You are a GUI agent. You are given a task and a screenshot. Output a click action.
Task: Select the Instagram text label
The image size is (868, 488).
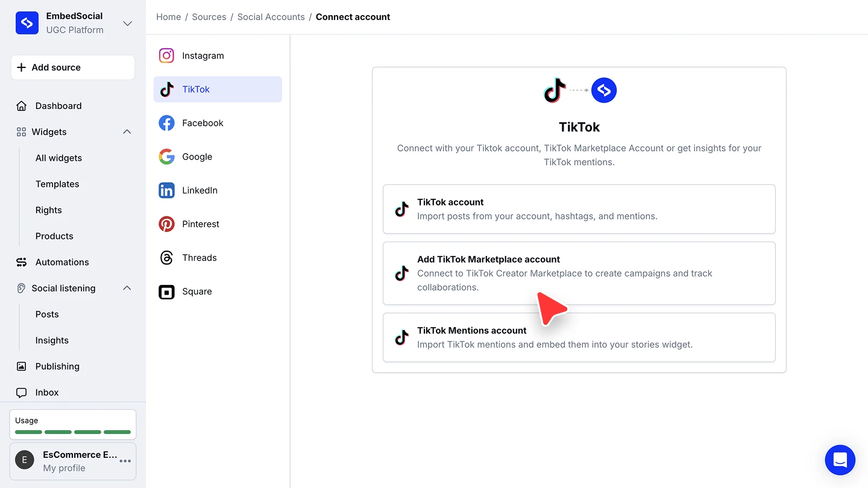pos(203,55)
